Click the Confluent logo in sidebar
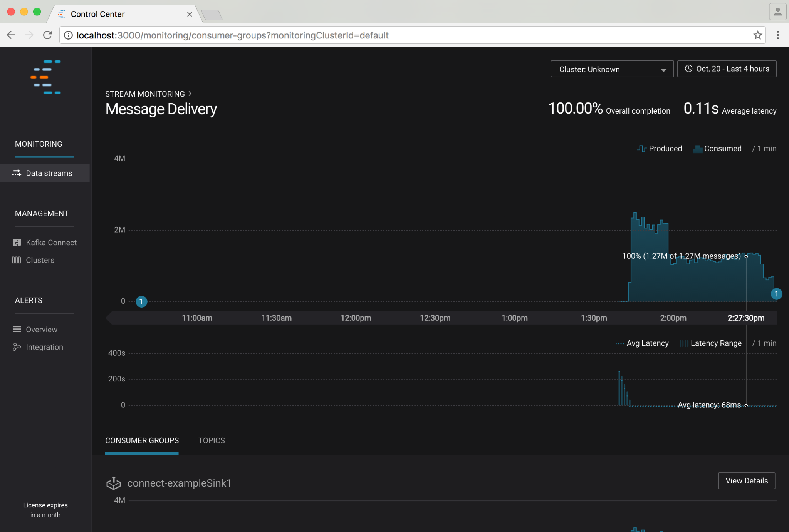This screenshot has width=789, height=532. pyautogui.click(x=46, y=77)
